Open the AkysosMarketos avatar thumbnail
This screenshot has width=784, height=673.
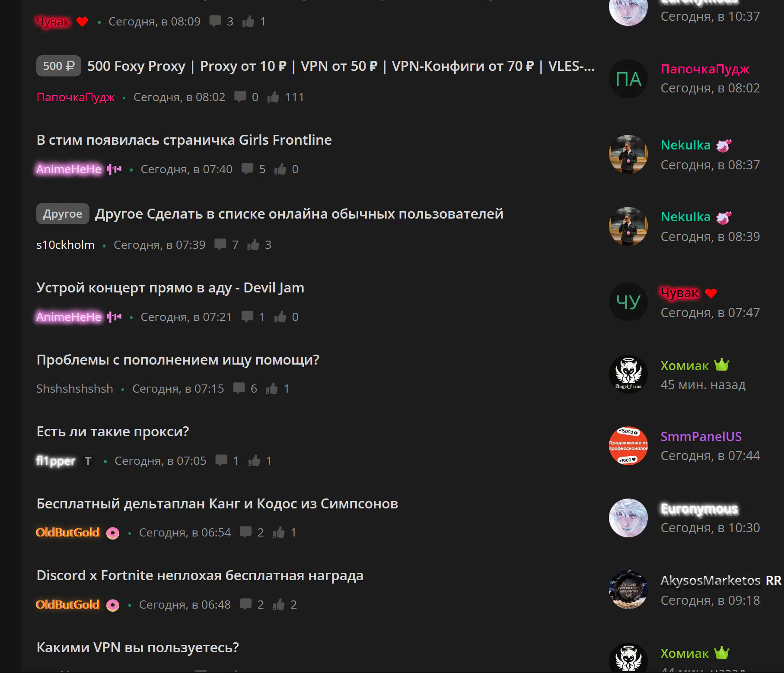pyautogui.click(x=628, y=590)
